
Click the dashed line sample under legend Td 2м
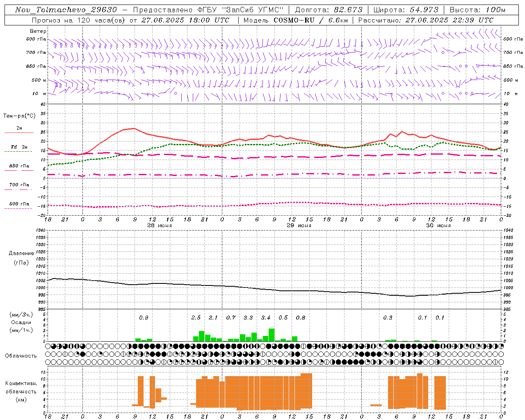click(x=18, y=151)
